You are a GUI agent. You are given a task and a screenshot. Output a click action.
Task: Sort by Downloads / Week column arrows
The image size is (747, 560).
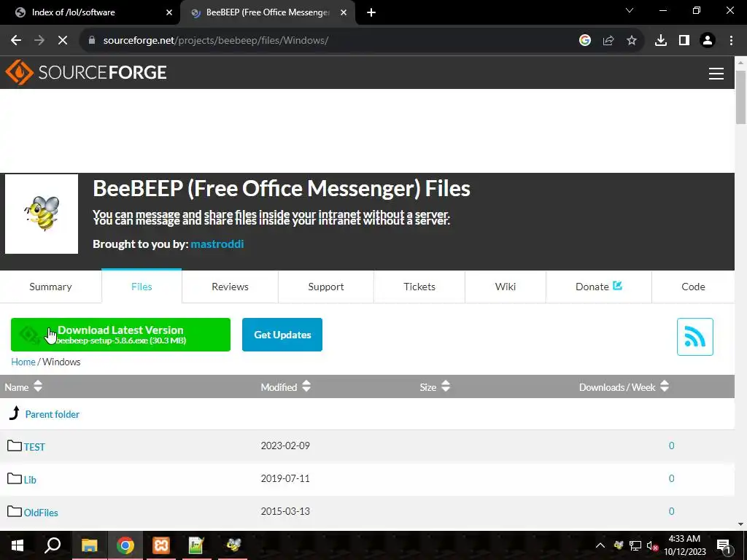click(665, 386)
